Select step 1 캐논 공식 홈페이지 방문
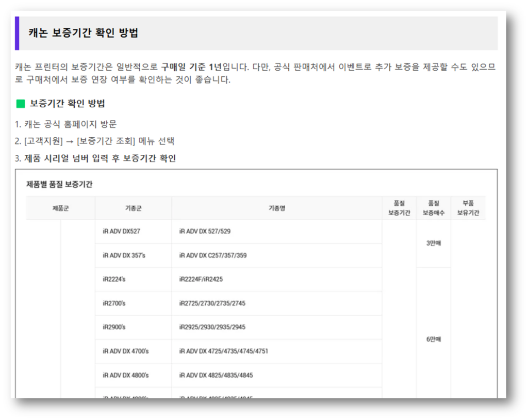528x420 pixels. pyautogui.click(x=65, y=124)
